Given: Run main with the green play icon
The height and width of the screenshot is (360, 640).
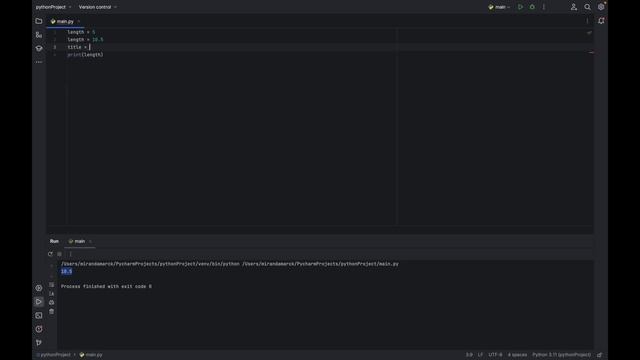Looking at the screenshot, I should click(520, 7).
